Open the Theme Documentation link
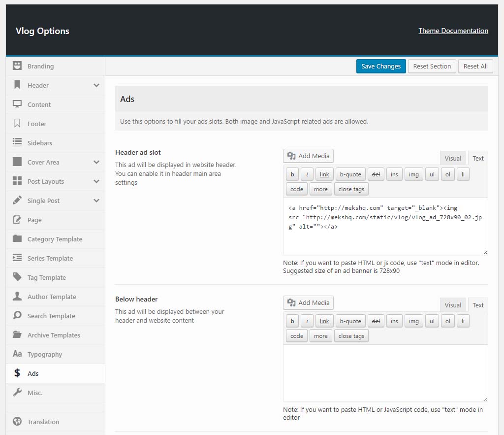 453,31
